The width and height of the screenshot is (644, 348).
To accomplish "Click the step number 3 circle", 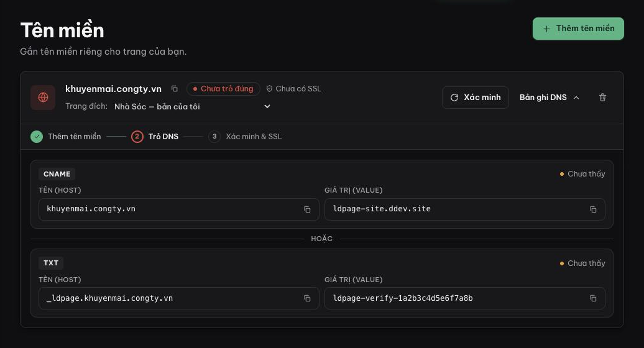I will (x=214, y=137).
